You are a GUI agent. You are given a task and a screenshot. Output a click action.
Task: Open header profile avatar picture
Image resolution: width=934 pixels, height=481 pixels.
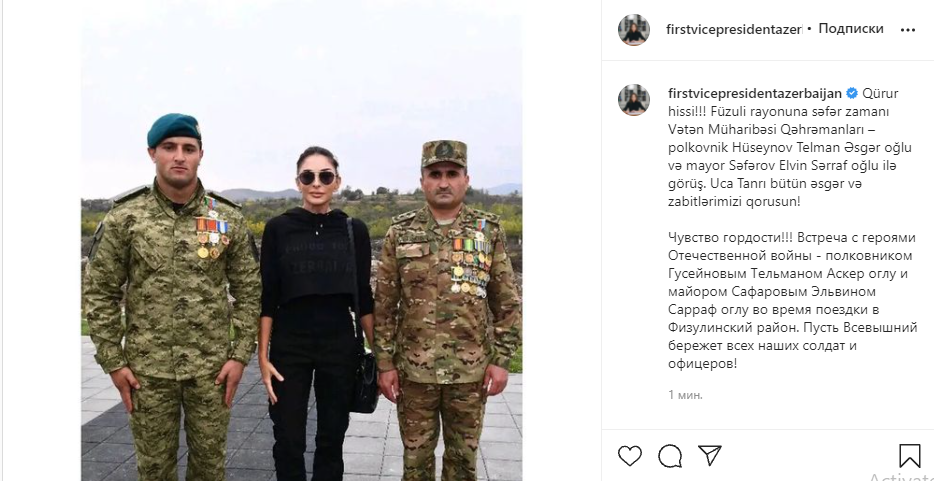coord(633,30)
